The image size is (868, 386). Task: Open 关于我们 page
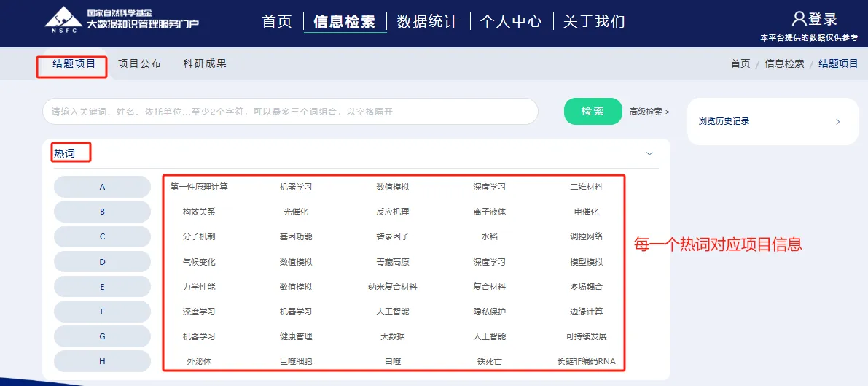[594, 21]
